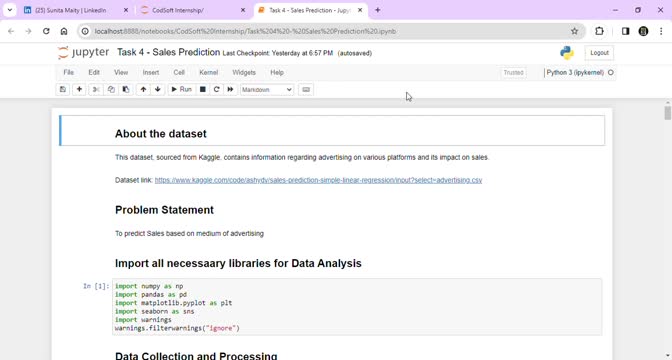Move selected cell down arrow

click(x=158, y=90)
